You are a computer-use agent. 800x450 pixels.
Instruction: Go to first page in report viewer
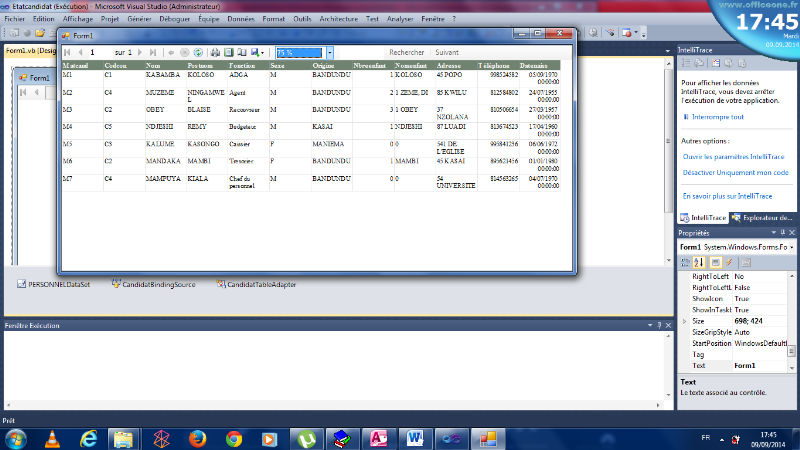[67, 53]
